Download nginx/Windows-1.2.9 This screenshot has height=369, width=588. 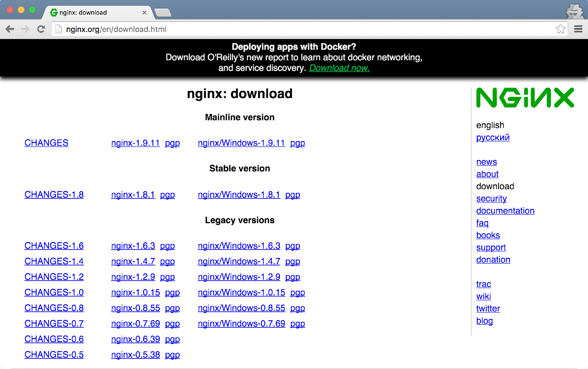239,277
